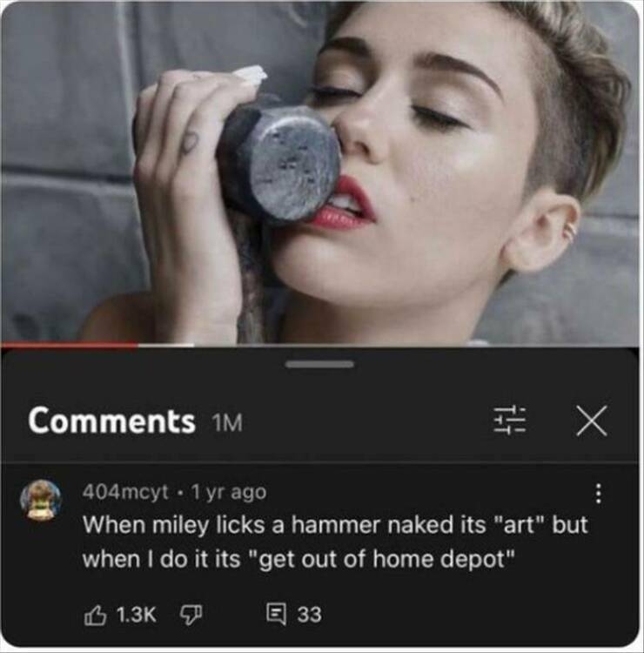
Task: Dislike the comment with thumbs-down icon
Action: pos(191,615)
